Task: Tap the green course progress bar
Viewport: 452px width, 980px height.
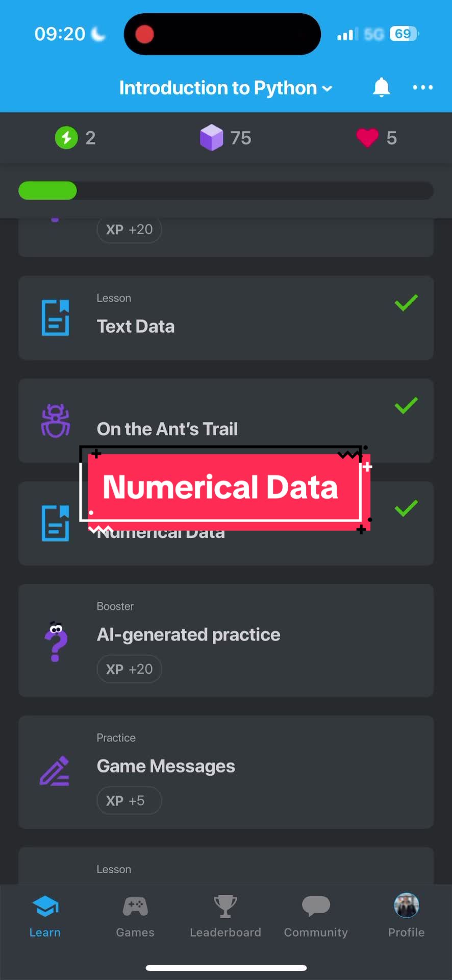Action: [x=226, y=191]
